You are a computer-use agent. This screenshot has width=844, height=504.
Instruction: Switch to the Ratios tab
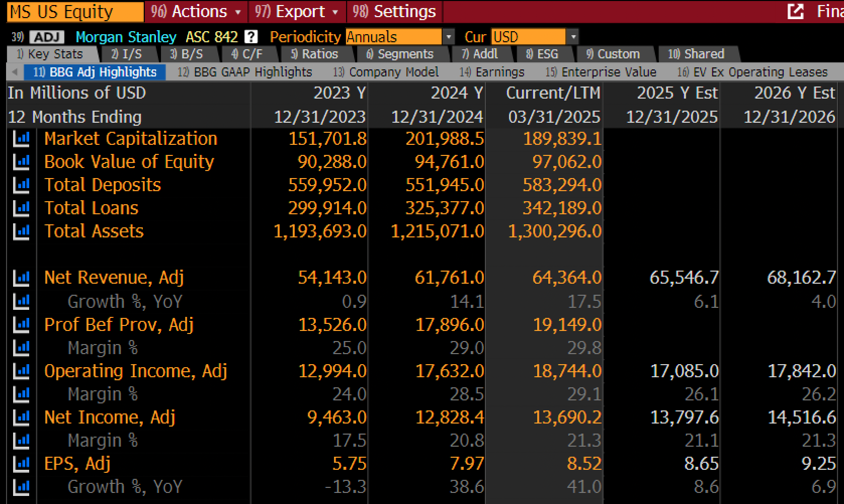pyautogui.click(x=315, y=54)
